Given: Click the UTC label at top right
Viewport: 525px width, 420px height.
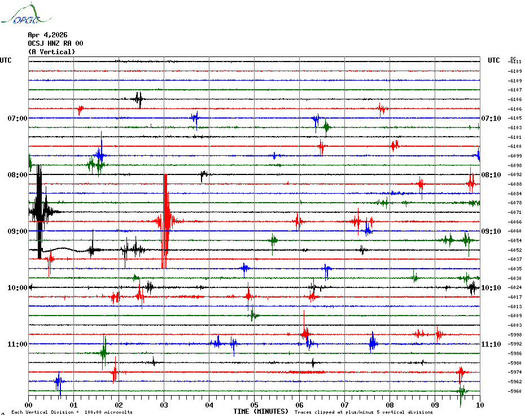Looking at the screenshot, I should (493, 60).
